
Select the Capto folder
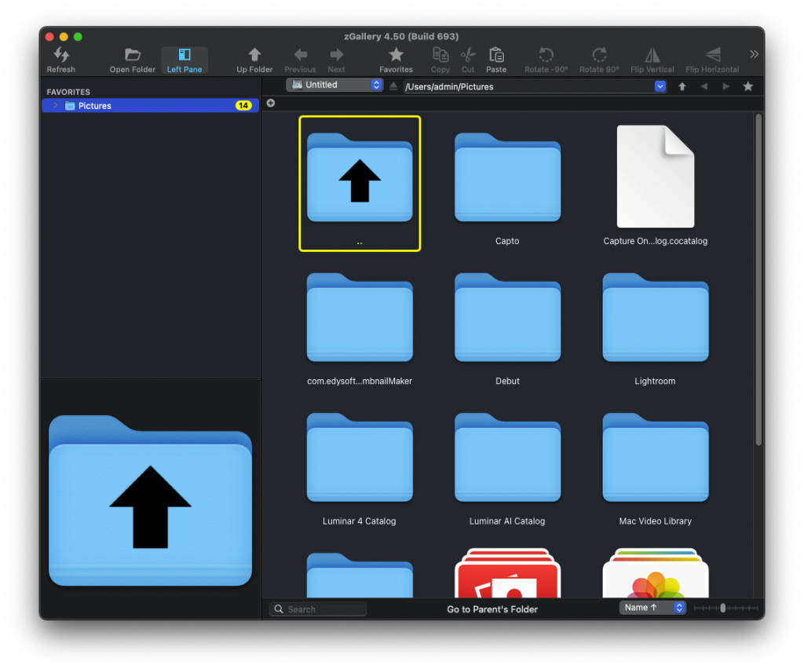pyautogui.click(x=507, y=177)
